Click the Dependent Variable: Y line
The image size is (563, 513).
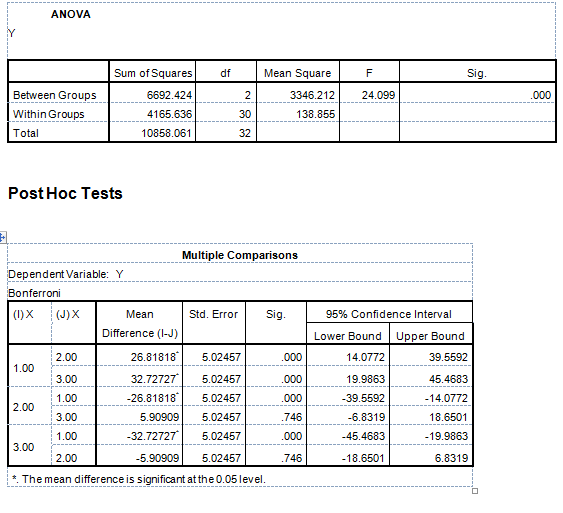click(x=66, y=274)
